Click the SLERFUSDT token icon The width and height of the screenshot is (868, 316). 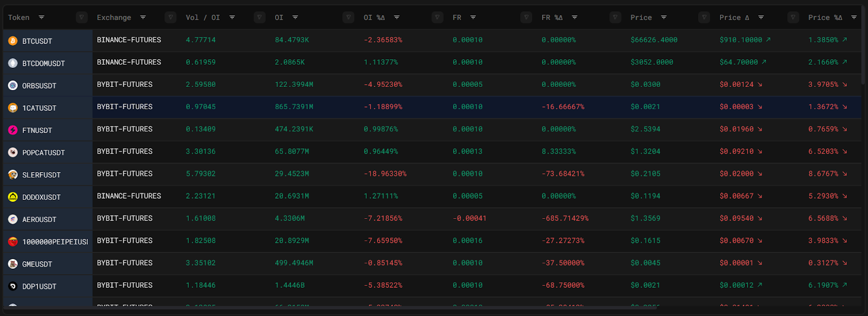13,174
